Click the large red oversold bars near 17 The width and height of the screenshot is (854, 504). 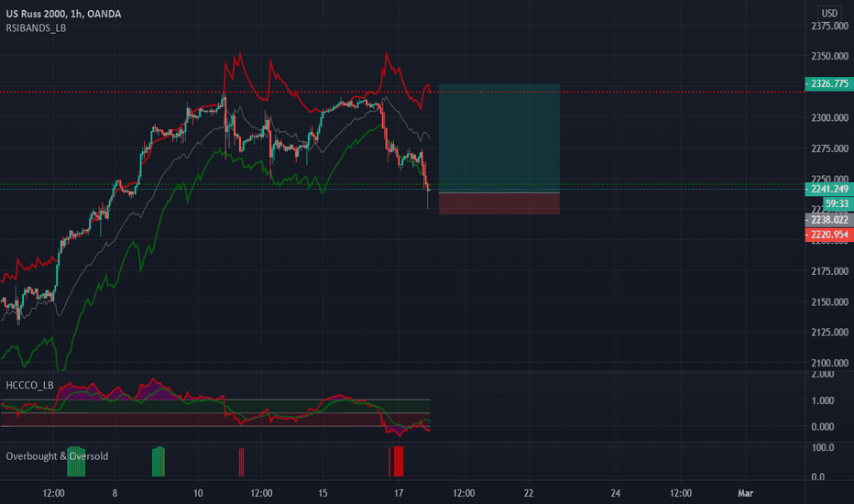point(398,462)
